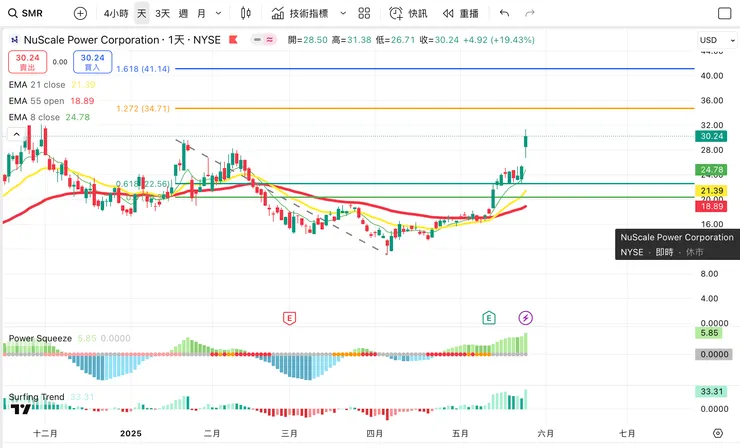
Task: Click the 5.85 Power Squeeze value tag
Action: click(x=709, y=333)
